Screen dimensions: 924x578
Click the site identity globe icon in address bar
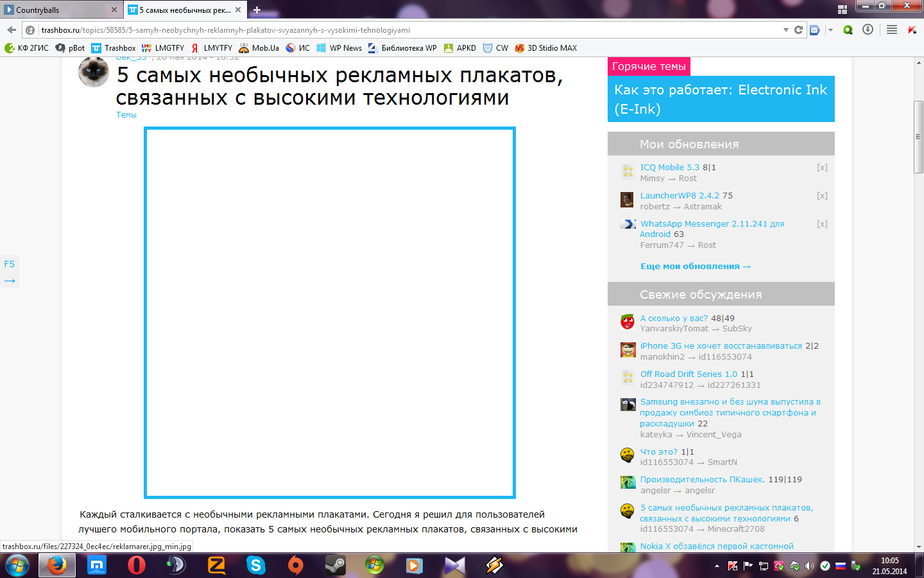30,30
